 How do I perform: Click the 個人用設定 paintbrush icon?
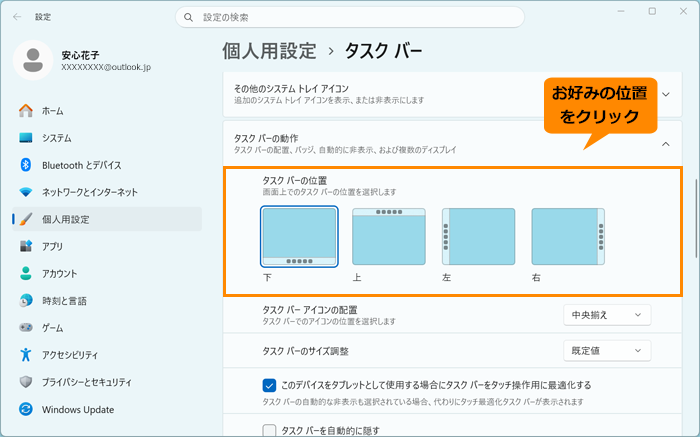(26, 219)
